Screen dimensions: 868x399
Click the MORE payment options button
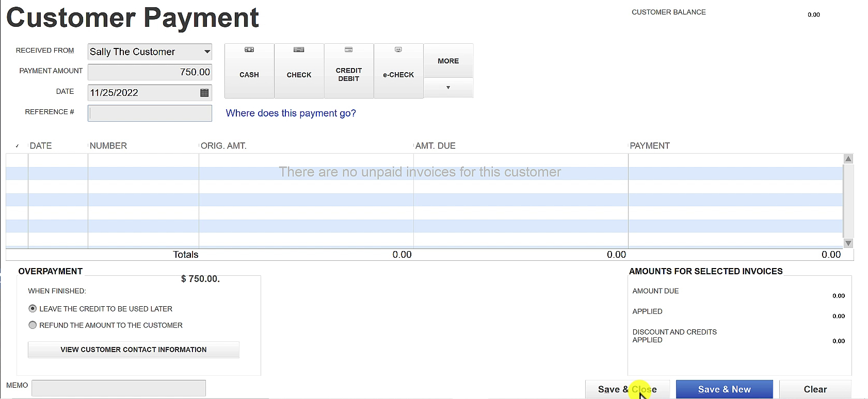[x=448, y=61]
